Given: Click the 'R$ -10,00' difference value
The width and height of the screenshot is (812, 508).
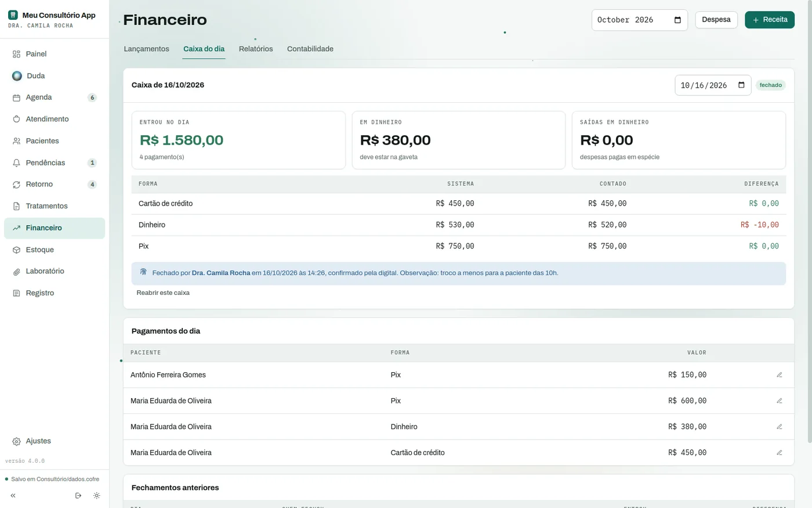Looking at the screenshot, I should click(x=760, y=225).
